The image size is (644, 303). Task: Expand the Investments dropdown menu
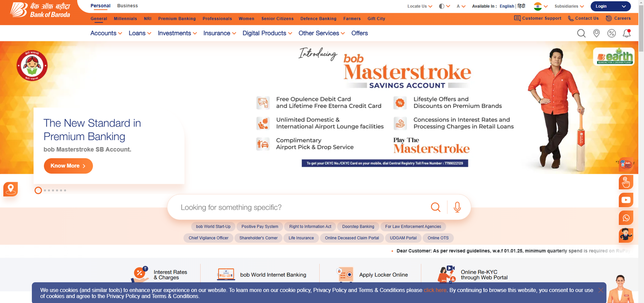point(178,33)
